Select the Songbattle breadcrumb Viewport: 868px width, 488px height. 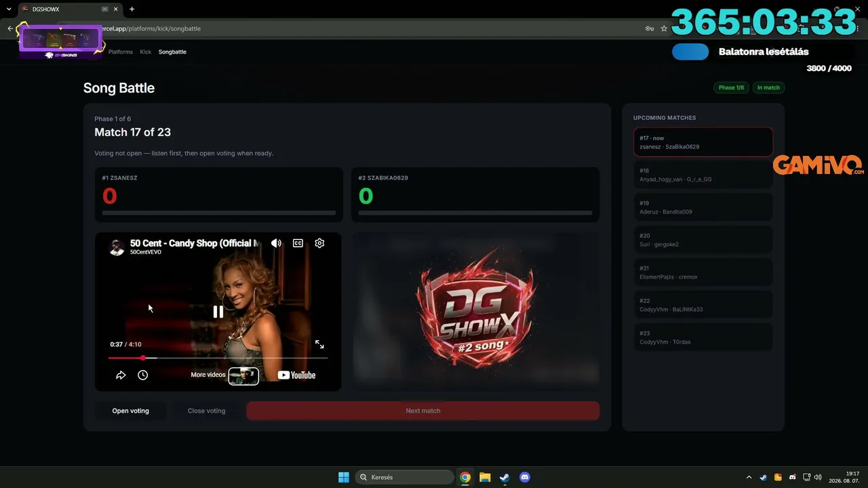[x=172, y=52]
